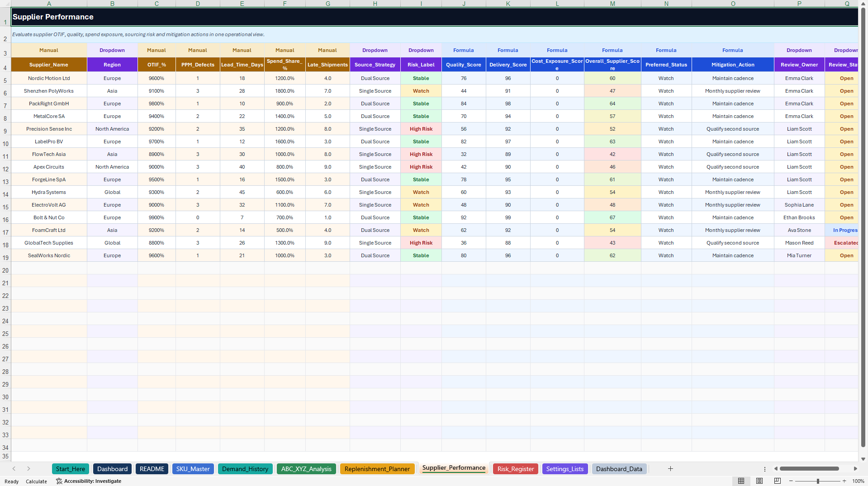868x486 pixels.
Task: Go to the previous sheet tab arrow
Action: (x=14, y=469)
